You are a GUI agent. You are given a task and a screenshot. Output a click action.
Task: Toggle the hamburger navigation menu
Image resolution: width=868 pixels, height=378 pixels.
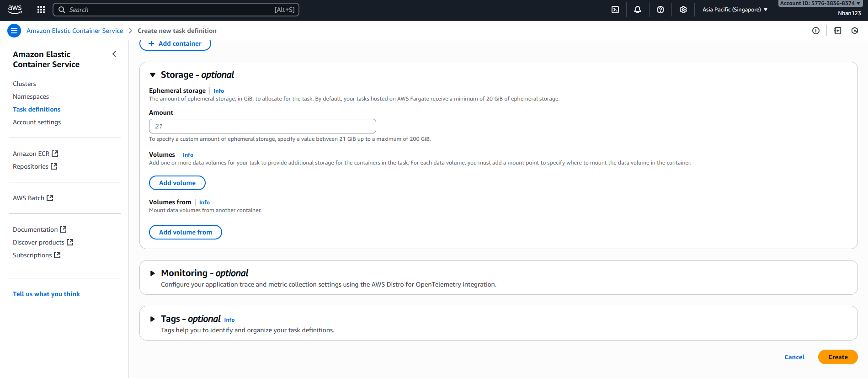14,31
